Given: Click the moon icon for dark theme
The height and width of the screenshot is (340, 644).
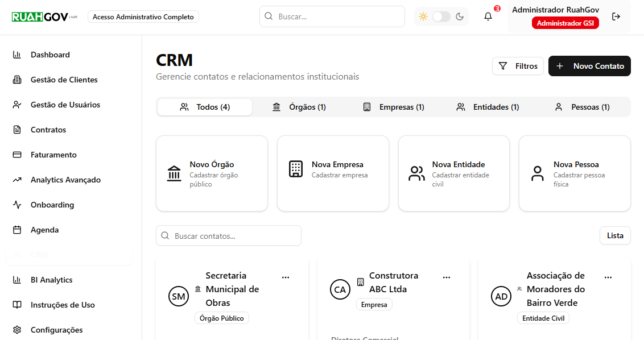Looking at the screenshot, I should 460,16.
